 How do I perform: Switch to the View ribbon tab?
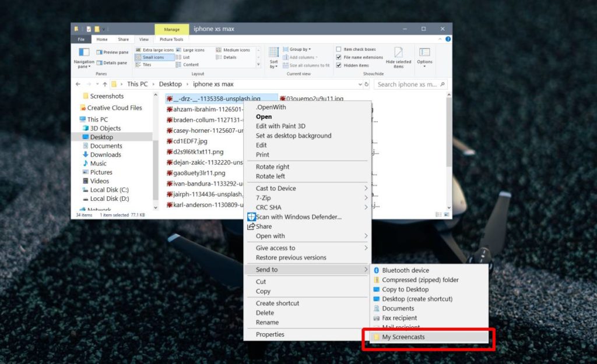143,39
